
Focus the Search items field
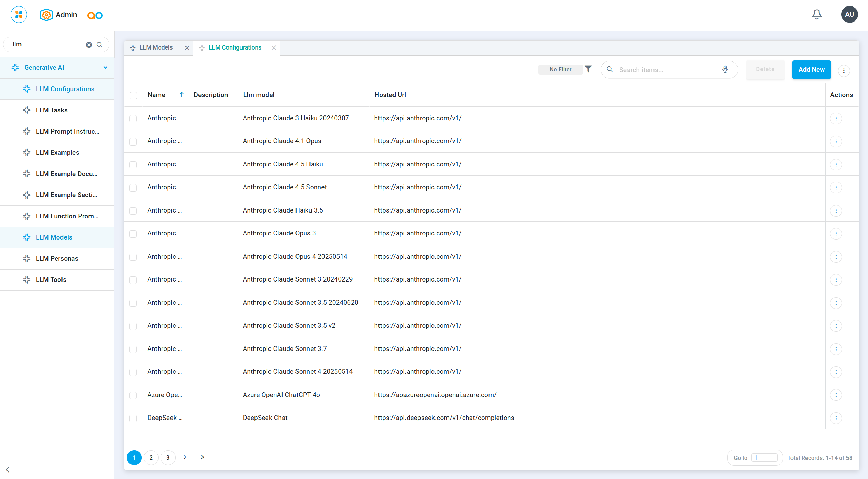[x=669, y=70]
